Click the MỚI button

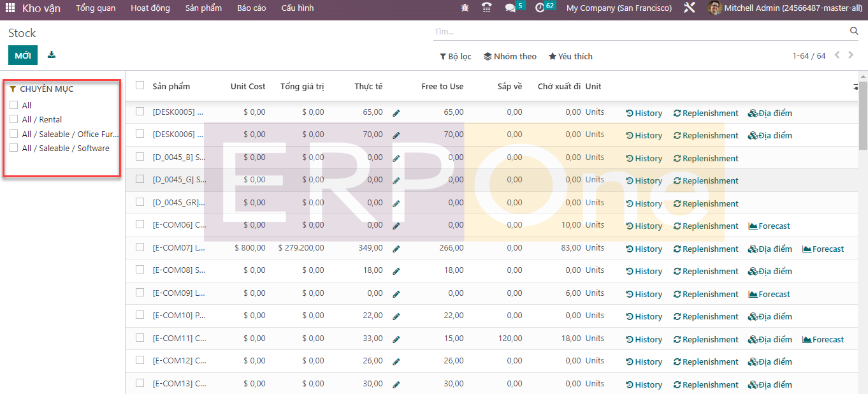pyautogui.click(x=23, y=55)
